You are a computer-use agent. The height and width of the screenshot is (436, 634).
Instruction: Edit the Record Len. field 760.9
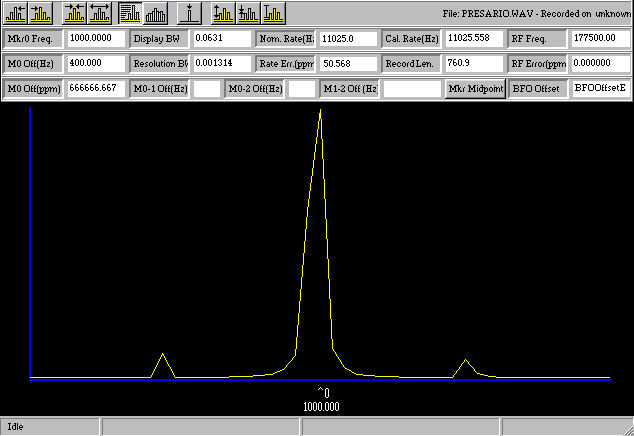click(x=474, y=63)
